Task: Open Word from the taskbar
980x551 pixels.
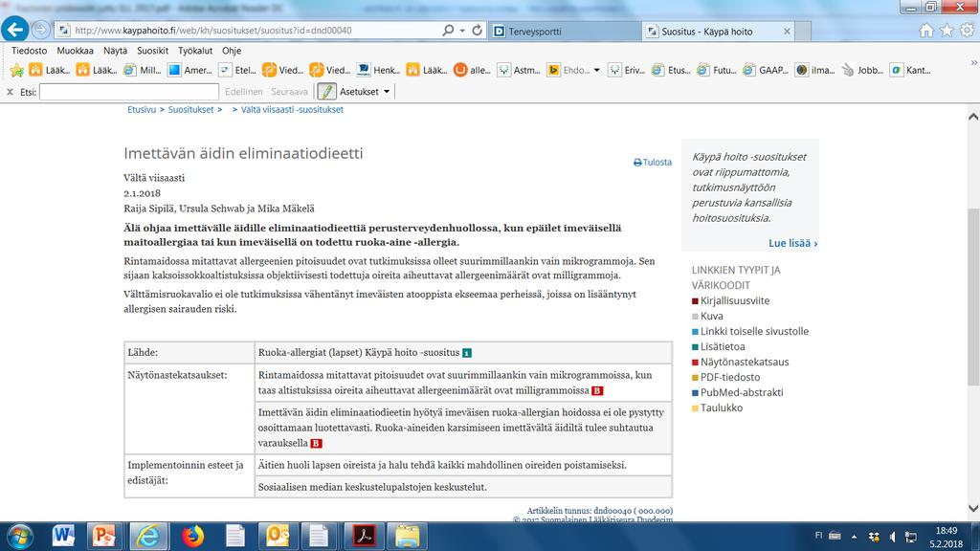Action: click(63, 536)
